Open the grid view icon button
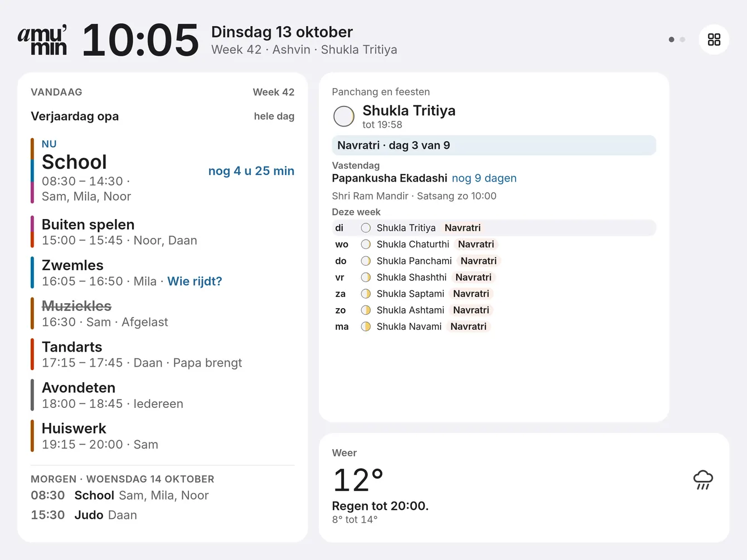The height and width of the screenshot is (560, 747). (x=714, y=40)
